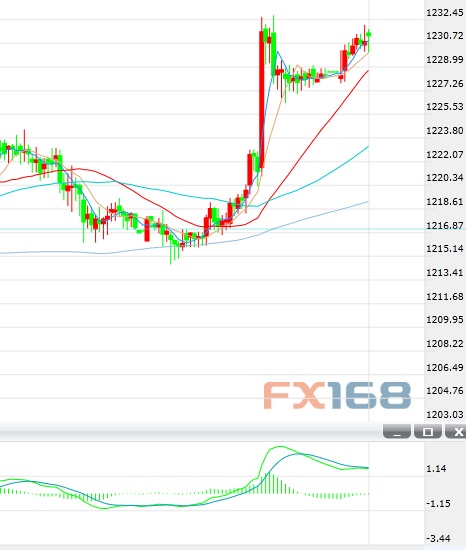
Task: Click the 1228.99 price axis label
Action: point(445,60)
